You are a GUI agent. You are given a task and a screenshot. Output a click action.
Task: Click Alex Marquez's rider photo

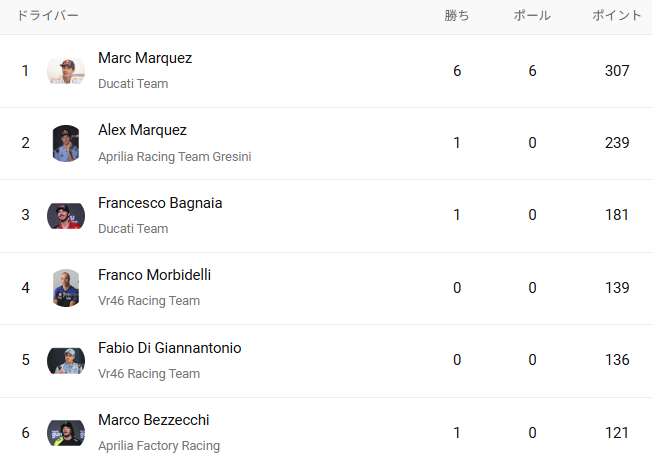[66, 143]
